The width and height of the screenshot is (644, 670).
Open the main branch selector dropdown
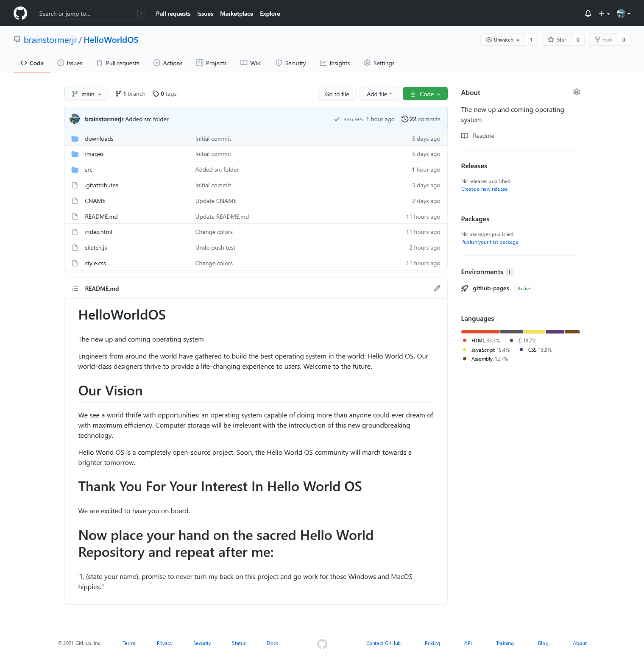pos(86,94)
